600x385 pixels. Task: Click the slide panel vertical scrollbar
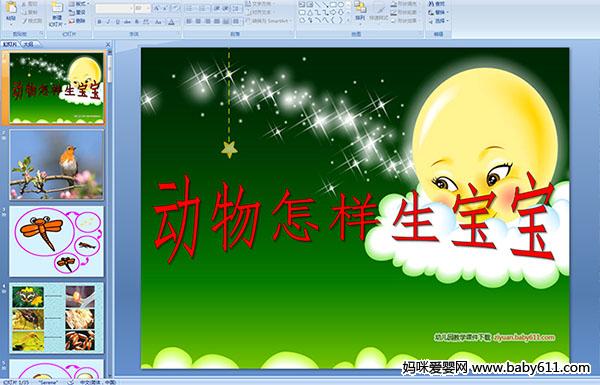pyautogui.click(x=110, y=214)
